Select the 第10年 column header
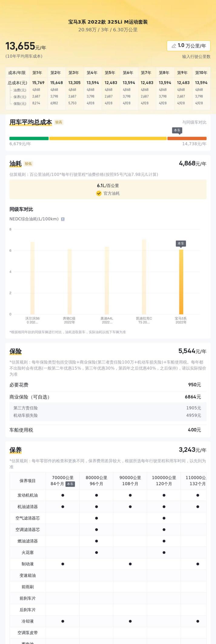 [201, 73]
